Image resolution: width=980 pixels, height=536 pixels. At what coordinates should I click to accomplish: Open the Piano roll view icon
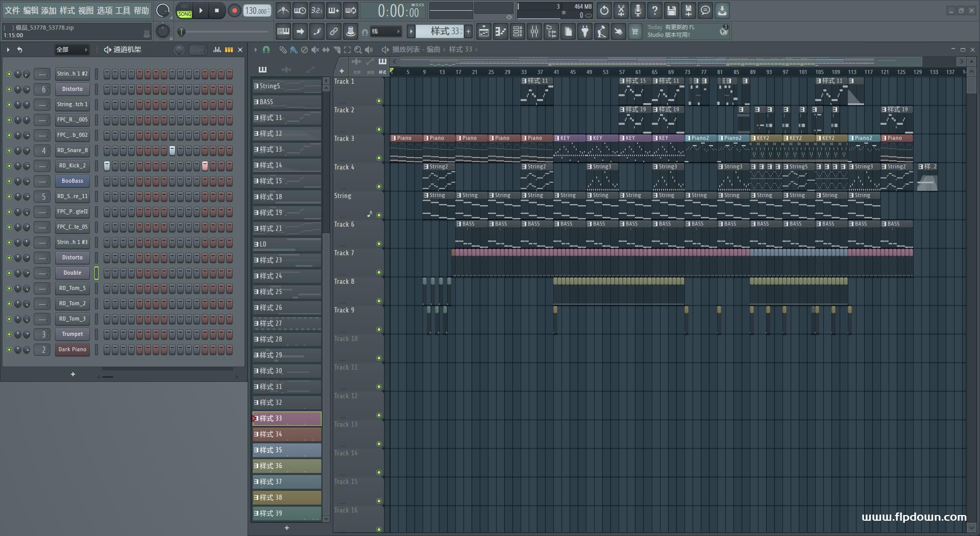click(501, 32)
